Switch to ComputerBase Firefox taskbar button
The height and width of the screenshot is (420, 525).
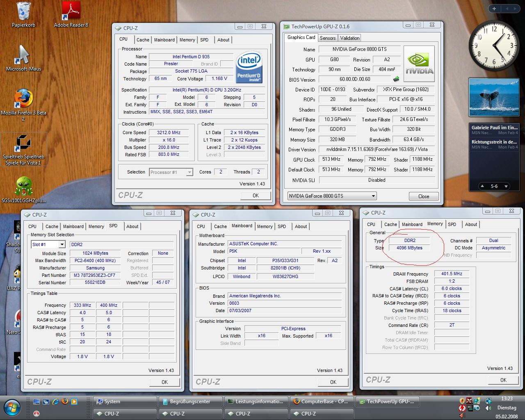[x=322, y=402]
